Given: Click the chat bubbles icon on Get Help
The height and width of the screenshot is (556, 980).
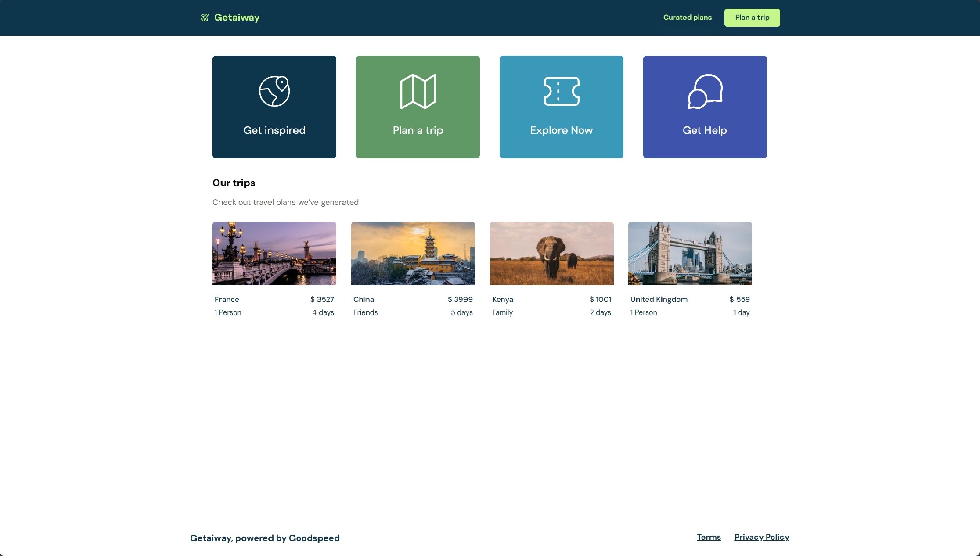Looking at the screenshot, I should point(704,91).
